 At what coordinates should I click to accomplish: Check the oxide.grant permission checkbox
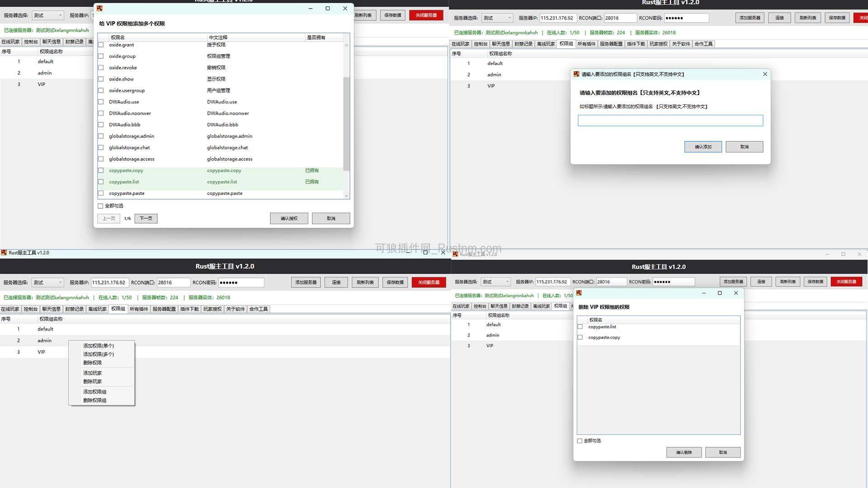pos(100,45)
